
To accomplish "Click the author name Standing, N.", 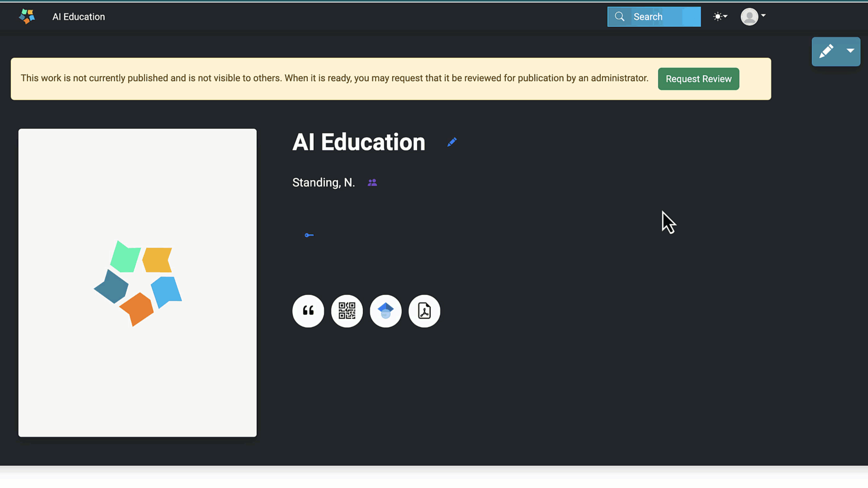I will tap(323, 183).
